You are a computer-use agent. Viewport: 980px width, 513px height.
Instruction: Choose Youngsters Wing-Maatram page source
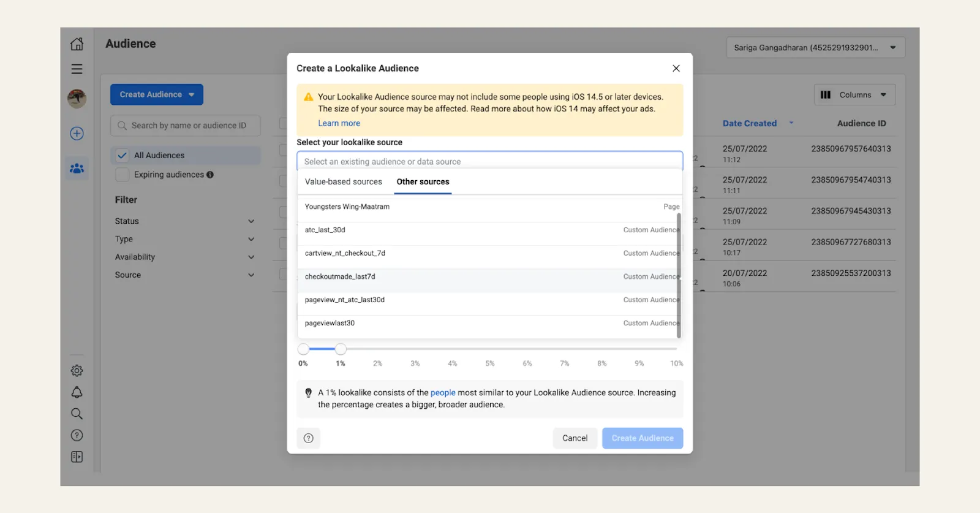490,207
